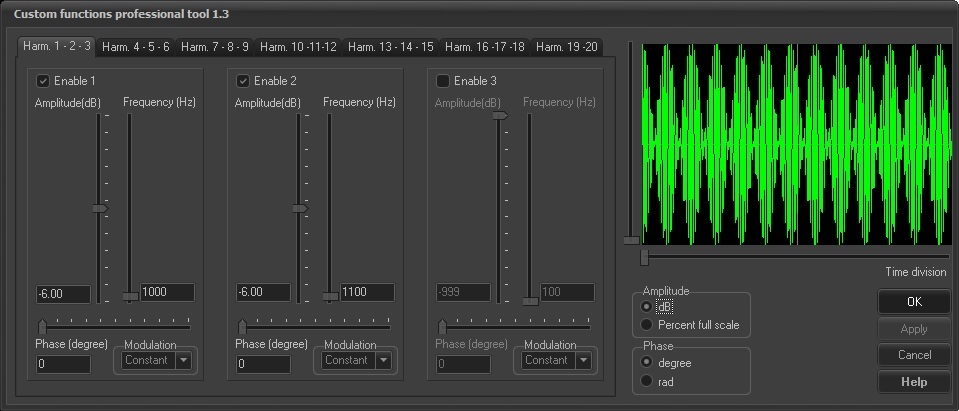
Task: Click the frequency field showing 1100
Action: tap(368, 292)
